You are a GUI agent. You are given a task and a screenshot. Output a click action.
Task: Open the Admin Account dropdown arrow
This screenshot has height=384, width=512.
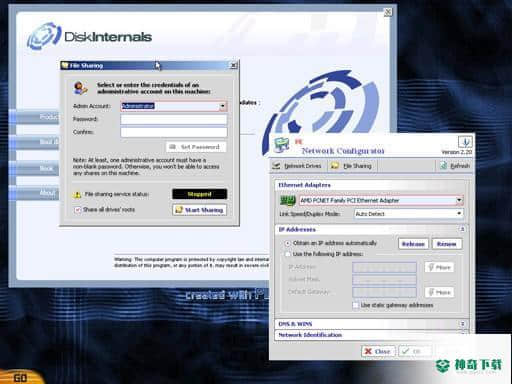click(x=223, y=106)
